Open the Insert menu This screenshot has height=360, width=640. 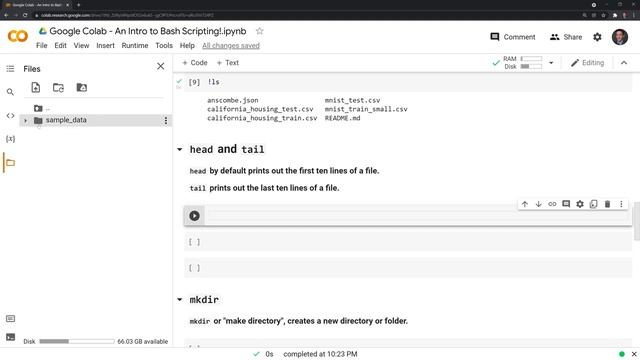105,46
